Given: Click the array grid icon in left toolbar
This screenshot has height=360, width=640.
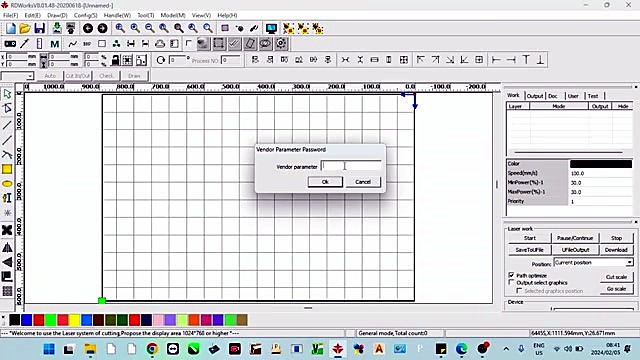Looking at the screenshot, I should (x=7, y=291).
